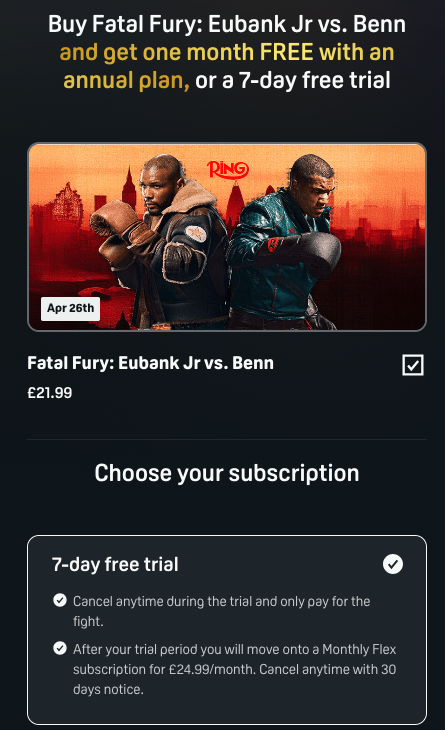The height and width of the screenshot is (730, 445).
Task: Click the "Fatal Fury: Eubank Jr vs. Benn" title below the banner
Action: [150, 363]
